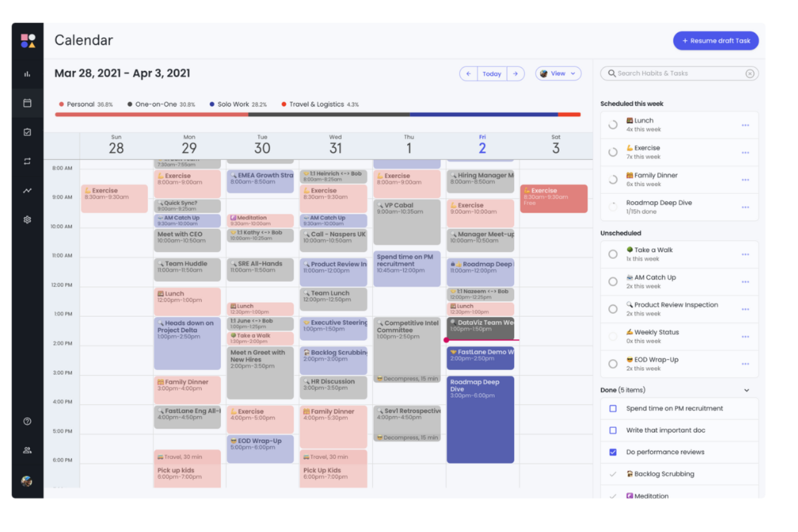Open the habits repeat icon in sidebar
The height and width of the screenshot is (532, 798).
point(27,161)
